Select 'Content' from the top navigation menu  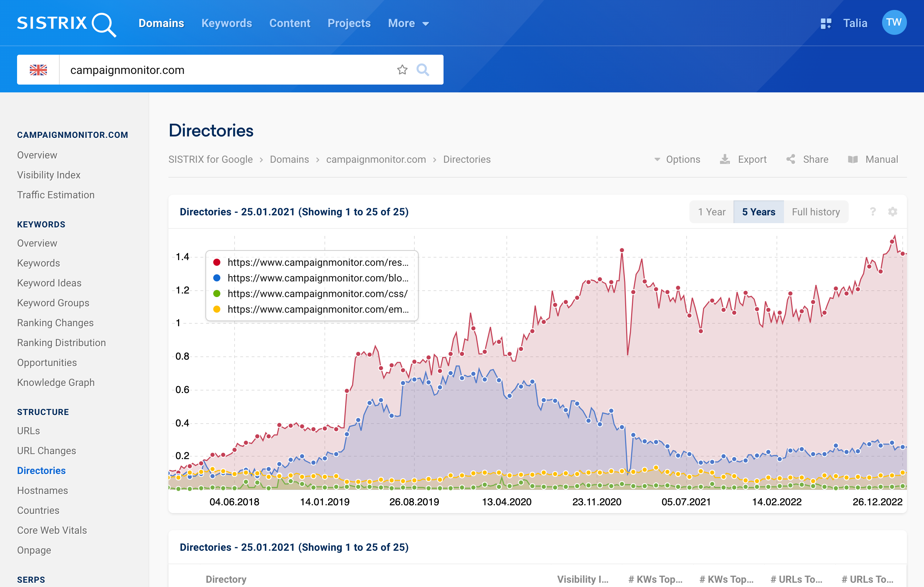point(290,23)
